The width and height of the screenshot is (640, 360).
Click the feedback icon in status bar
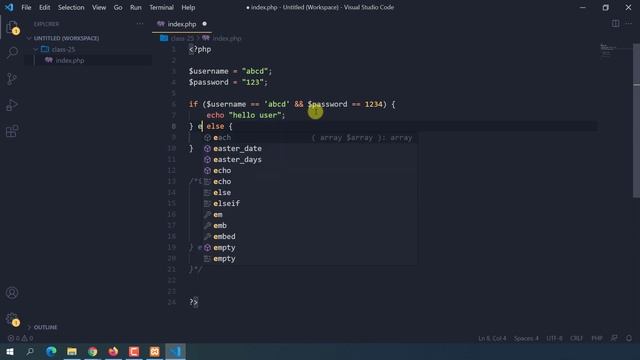(614, 338)
